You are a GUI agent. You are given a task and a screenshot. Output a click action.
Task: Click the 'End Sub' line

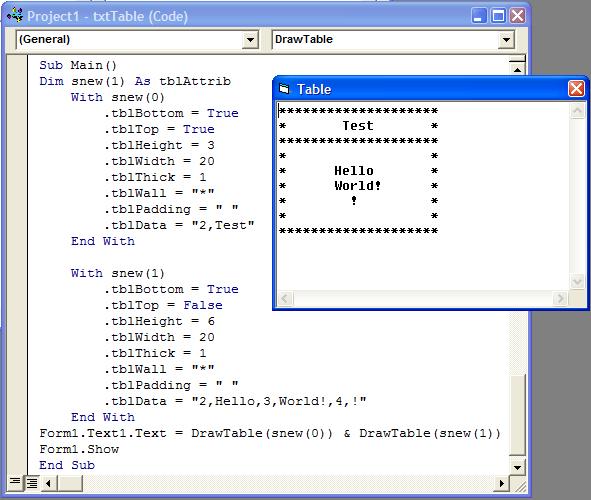click(x=67, y=465)
